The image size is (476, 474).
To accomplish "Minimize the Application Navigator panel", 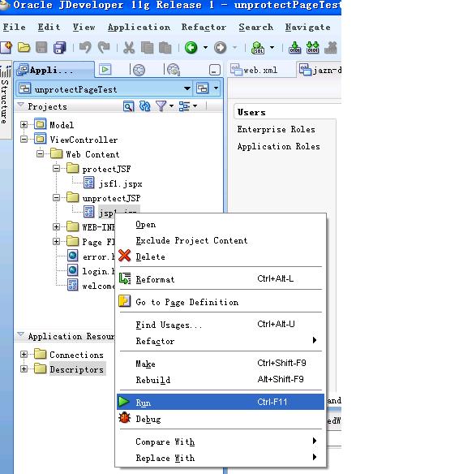I will coord(215,70).
